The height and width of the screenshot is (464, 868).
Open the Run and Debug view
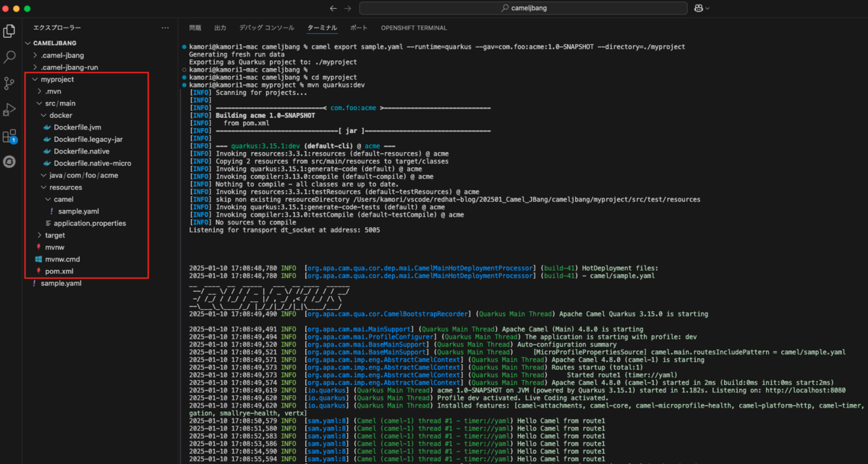tap(10, 109)
